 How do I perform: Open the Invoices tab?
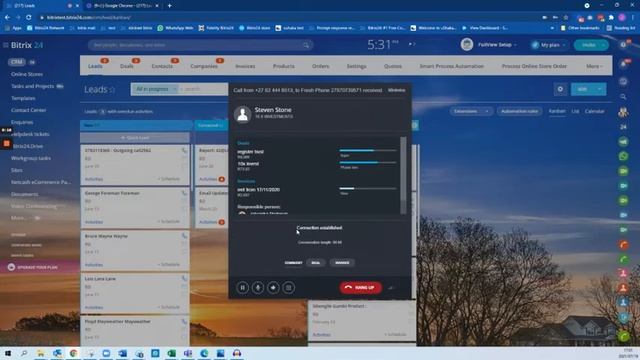pyautogui.click(x=245, y=66)
